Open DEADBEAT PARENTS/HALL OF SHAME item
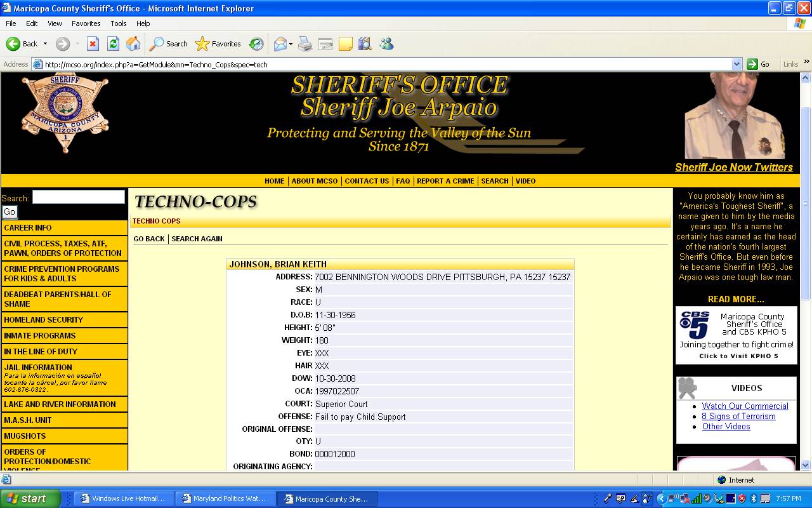The height and width of the screenshot is (508, 812). [65, 299]
